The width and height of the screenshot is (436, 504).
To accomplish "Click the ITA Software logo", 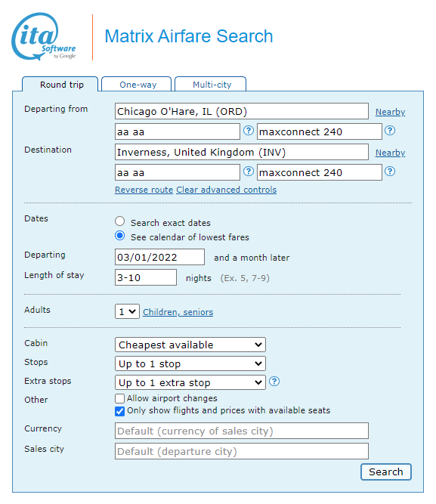I will pos(44,36).
